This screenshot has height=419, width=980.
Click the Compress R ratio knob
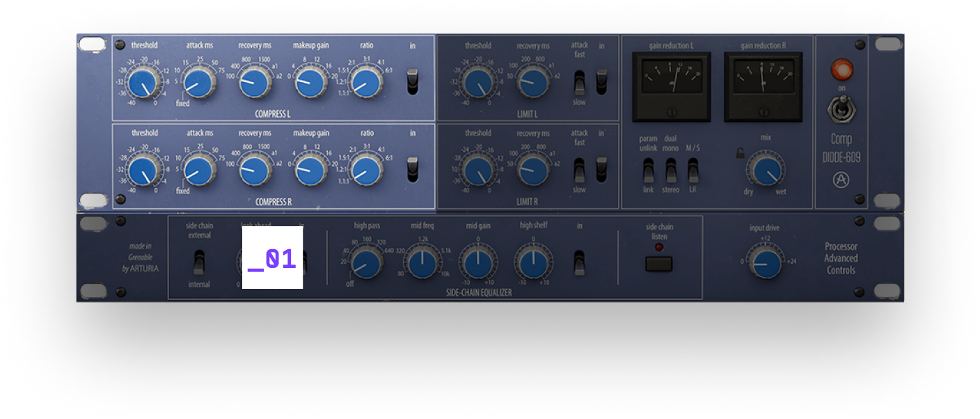(366, 171)
